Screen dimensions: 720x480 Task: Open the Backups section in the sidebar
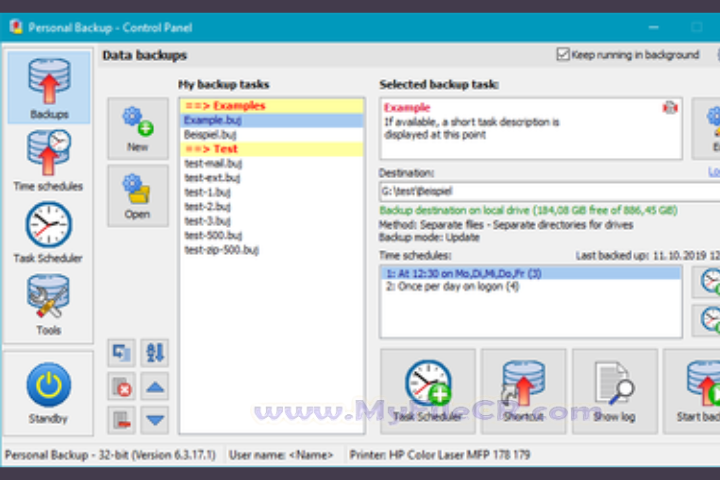49,88
